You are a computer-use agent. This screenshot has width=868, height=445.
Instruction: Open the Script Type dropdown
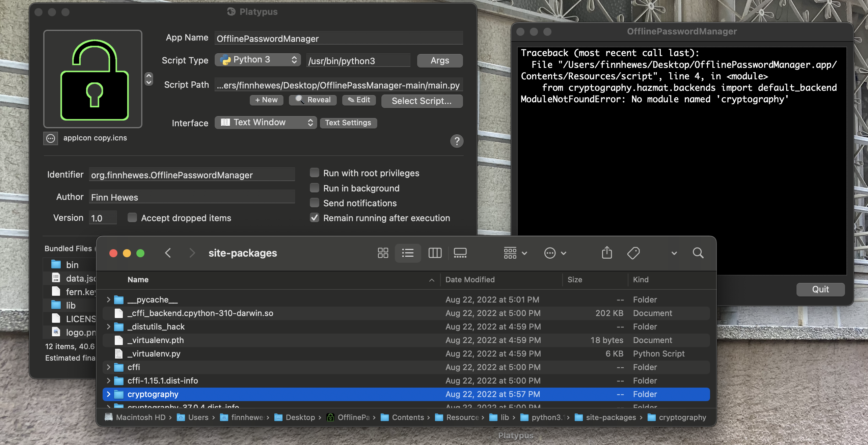[257, 60]
